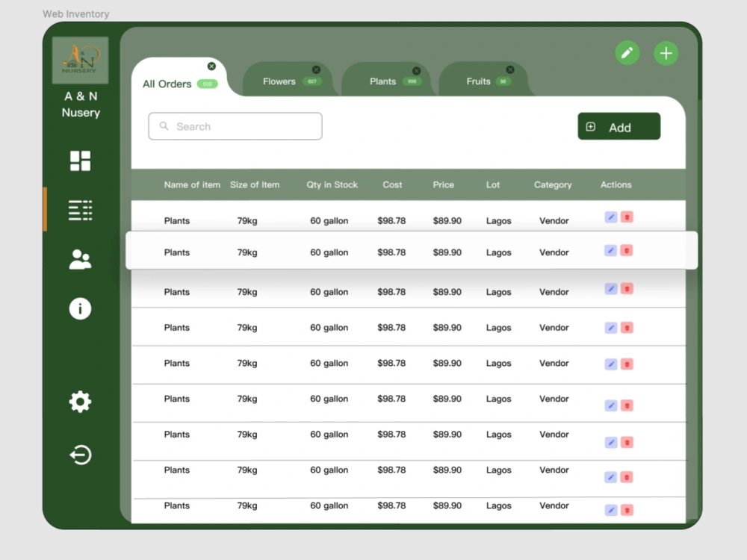747x560 pixels.
Task: Click the Name of item column header
Action: (192, 184)
